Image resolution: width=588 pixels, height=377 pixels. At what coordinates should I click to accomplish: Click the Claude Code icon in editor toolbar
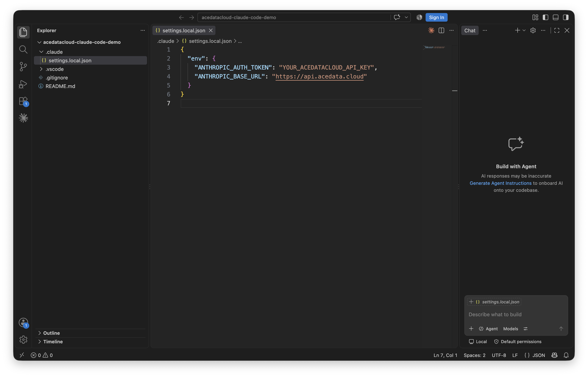pos(431,30)
